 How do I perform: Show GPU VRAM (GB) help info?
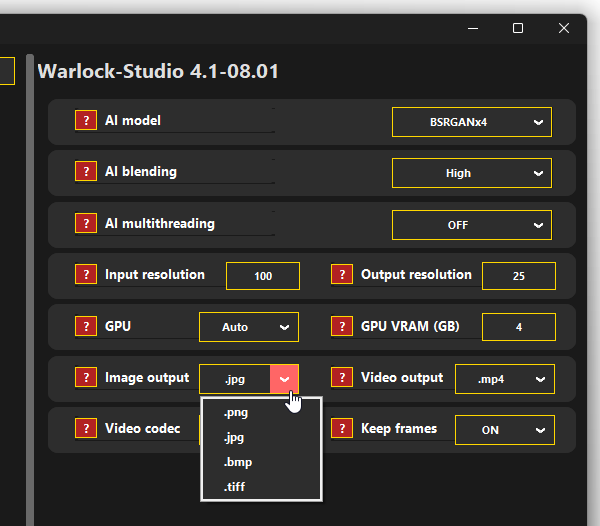coord(342,327)
